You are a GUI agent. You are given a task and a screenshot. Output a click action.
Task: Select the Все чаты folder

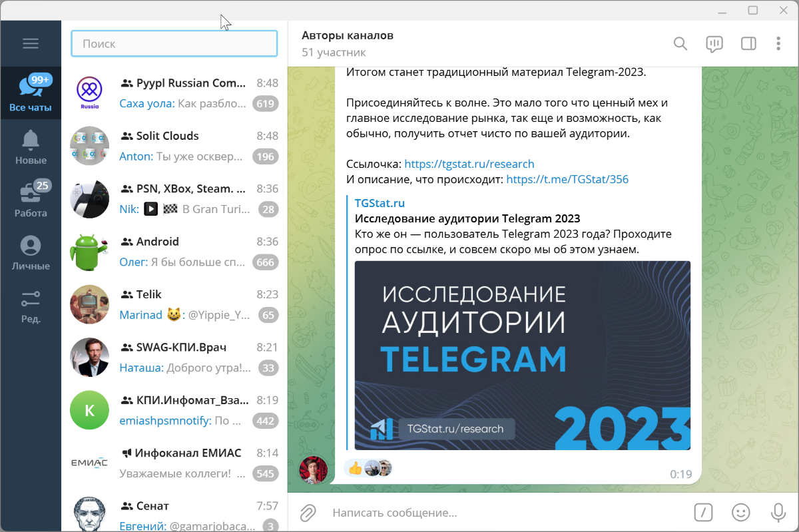31,93
